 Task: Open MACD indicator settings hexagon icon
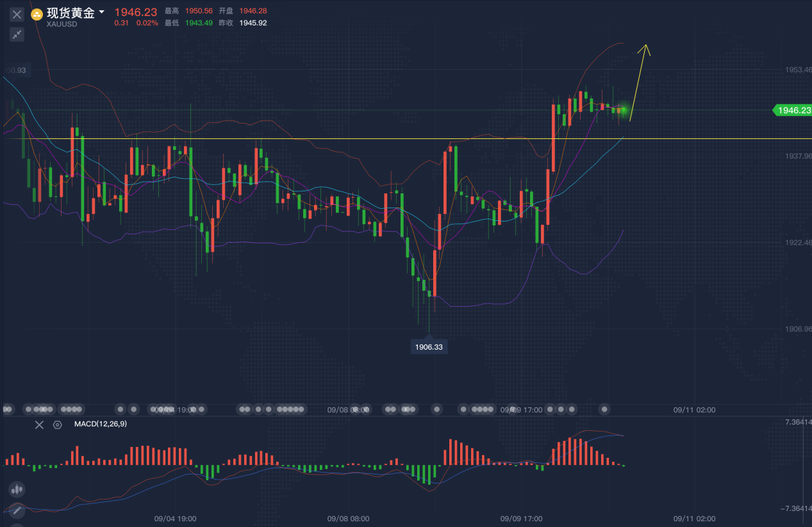click(x=57, y=425)
